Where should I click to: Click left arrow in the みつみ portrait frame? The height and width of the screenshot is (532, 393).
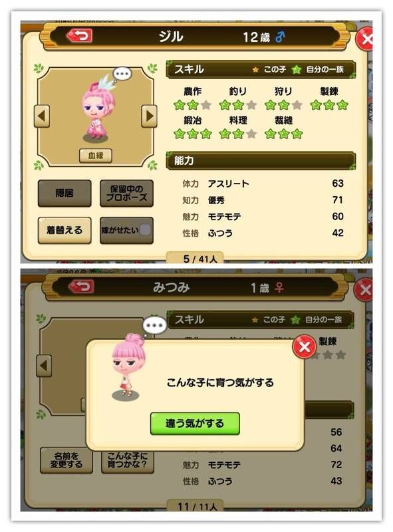click(x=44, y=366)
